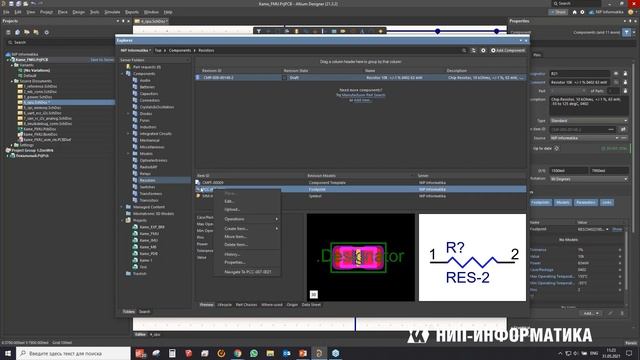
Task: Toggle the Case/Package parameter visibility
Action: 620,270
